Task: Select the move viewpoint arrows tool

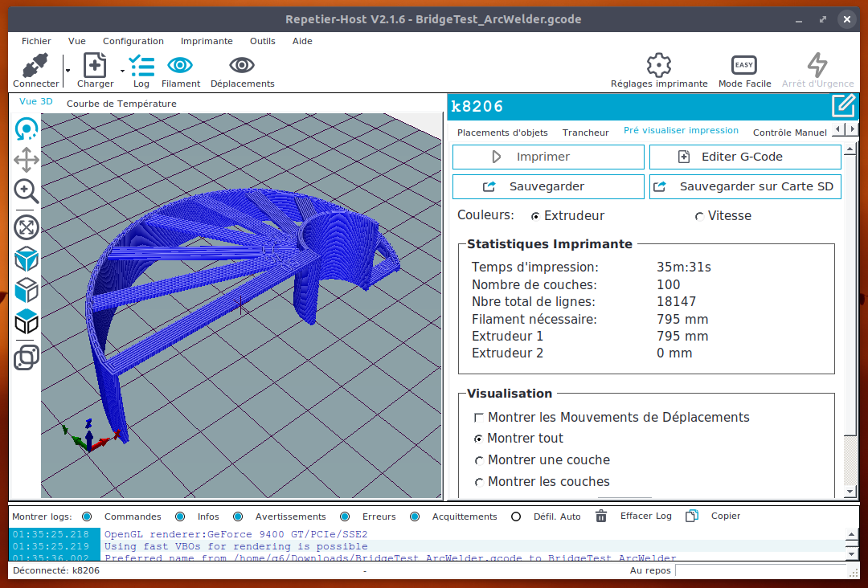Action: 26,161
